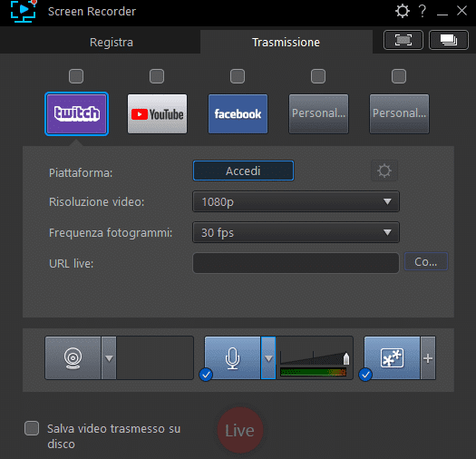Click the Piattaforma: label
Viewport: 476px width, 459px height.
pyautogui.click(x=81, y=173)
